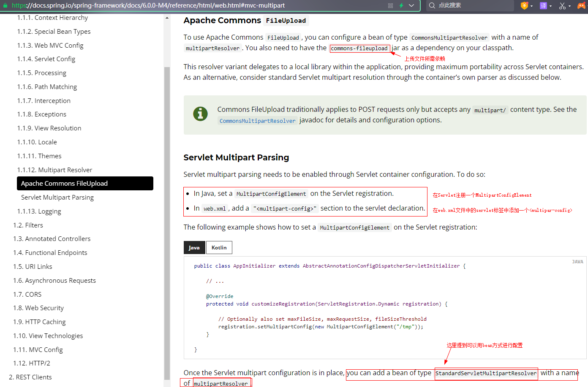Click the @Override line in code block
This screenshot has width=588, height=387.
(220, 296)
